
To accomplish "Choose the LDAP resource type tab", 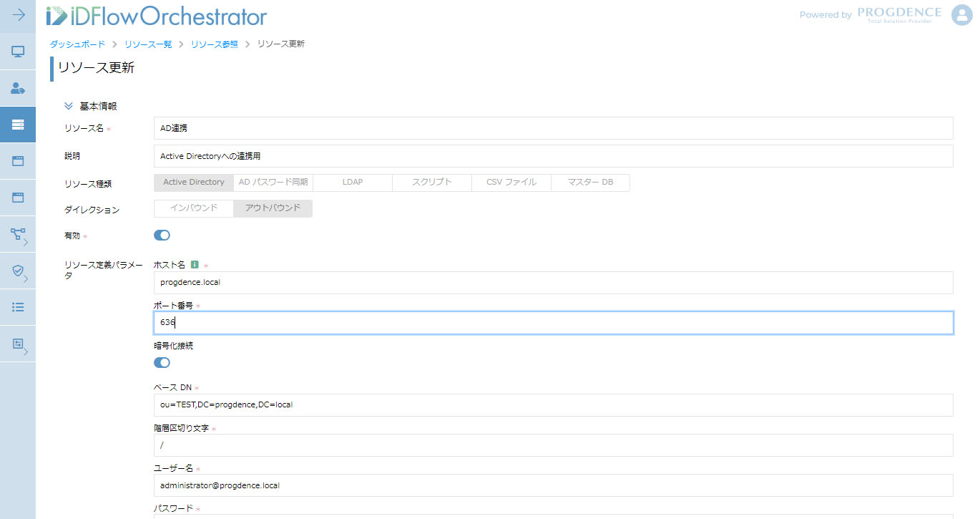I will [352, 183].
